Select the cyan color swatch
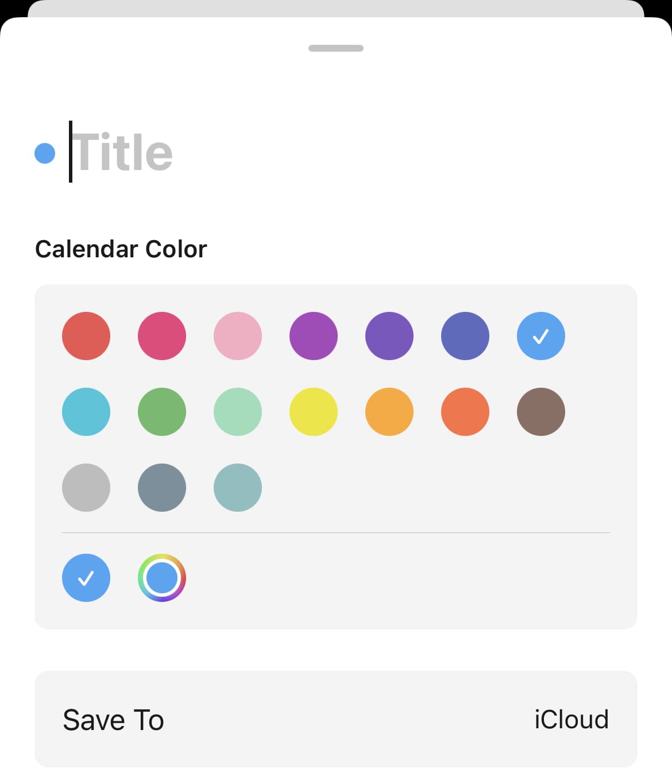Viewport: 672px width, 784px height. [86, 412]
